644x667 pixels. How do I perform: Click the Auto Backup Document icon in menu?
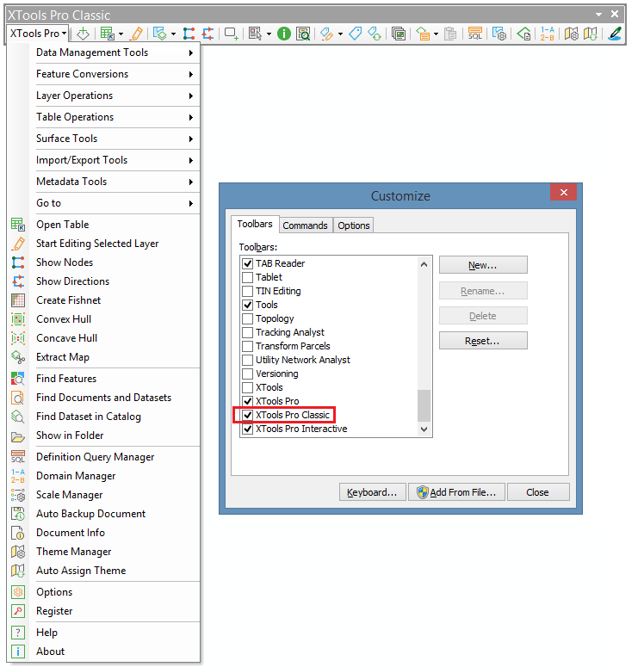click(x=18, y=514)
